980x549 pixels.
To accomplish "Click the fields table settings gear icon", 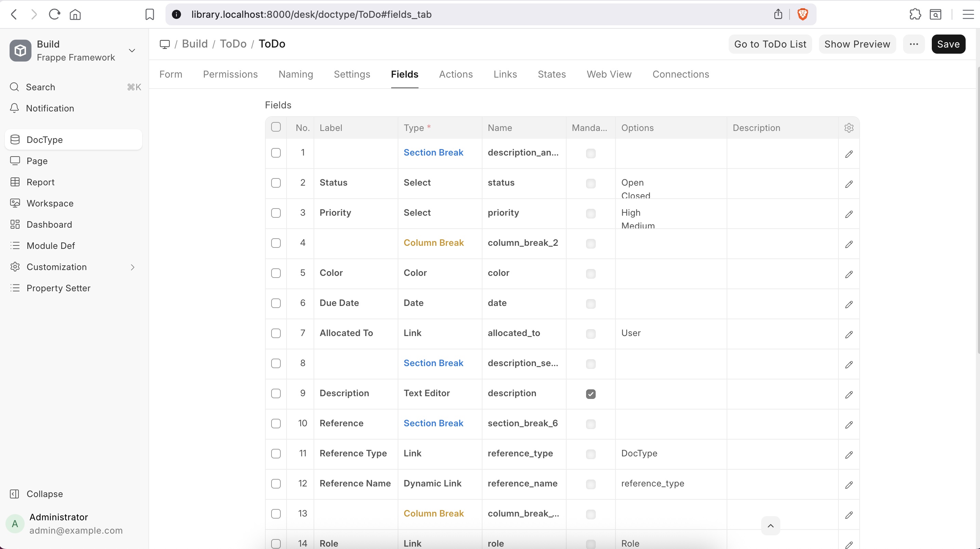I will [849, 128].
